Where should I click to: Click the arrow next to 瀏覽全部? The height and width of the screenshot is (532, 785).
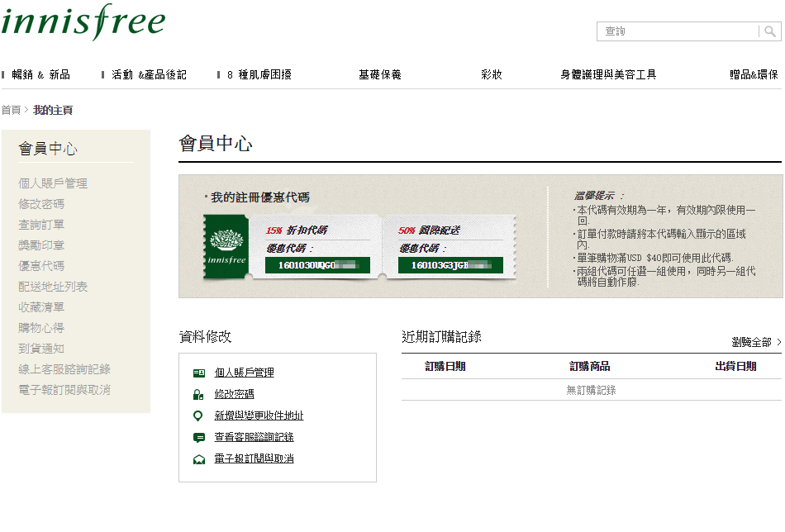pos(778,342)
